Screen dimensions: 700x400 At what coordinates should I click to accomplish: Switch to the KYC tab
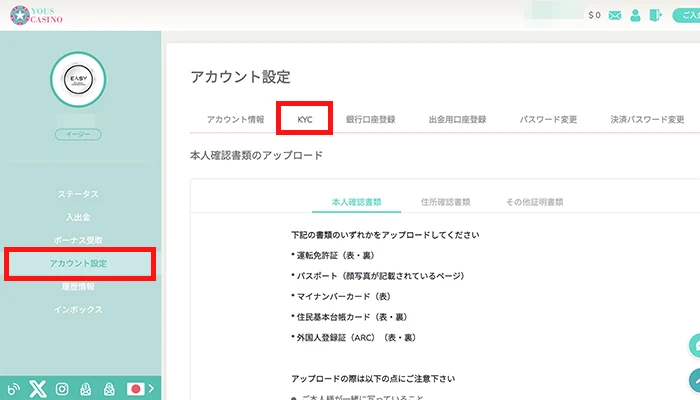pos(304,120)
